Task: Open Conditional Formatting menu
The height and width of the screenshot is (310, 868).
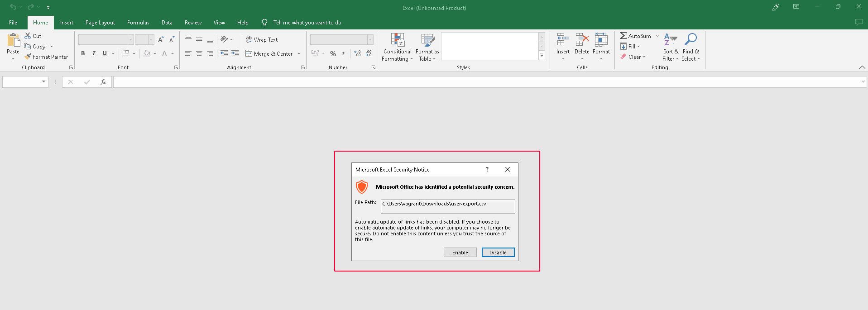Action: (398, 47)
